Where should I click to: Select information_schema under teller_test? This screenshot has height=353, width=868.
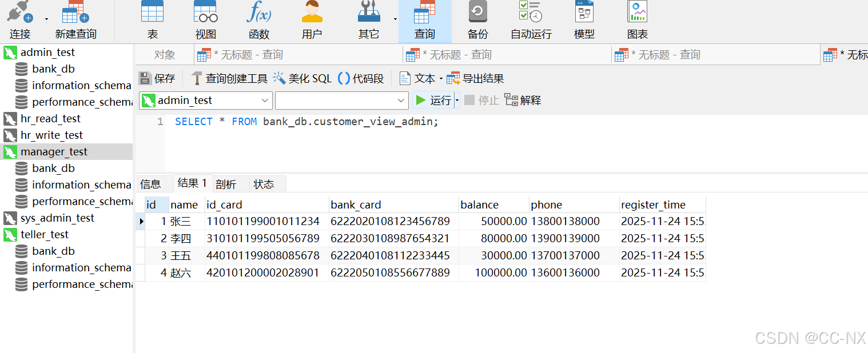(82, 267)
